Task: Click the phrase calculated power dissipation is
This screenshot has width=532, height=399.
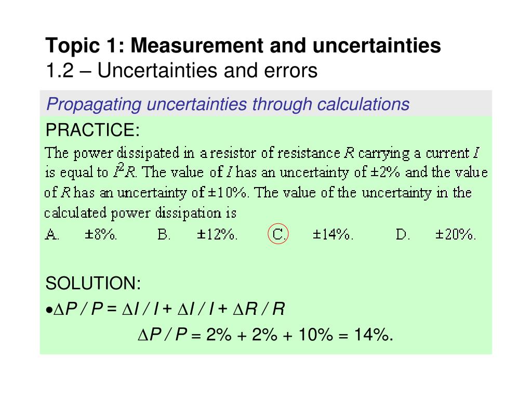Action: (140, 213)
